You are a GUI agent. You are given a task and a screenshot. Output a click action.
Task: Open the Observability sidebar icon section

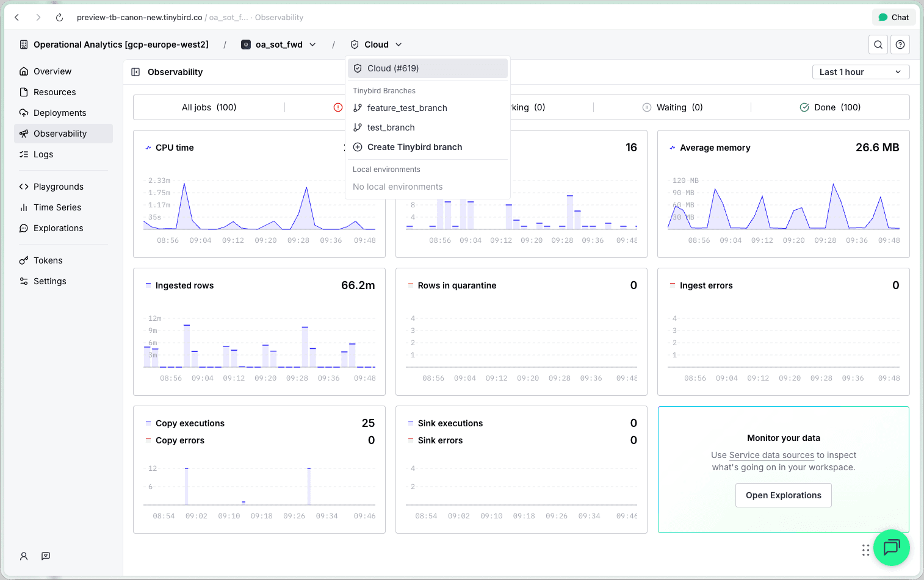pos(24,133)
